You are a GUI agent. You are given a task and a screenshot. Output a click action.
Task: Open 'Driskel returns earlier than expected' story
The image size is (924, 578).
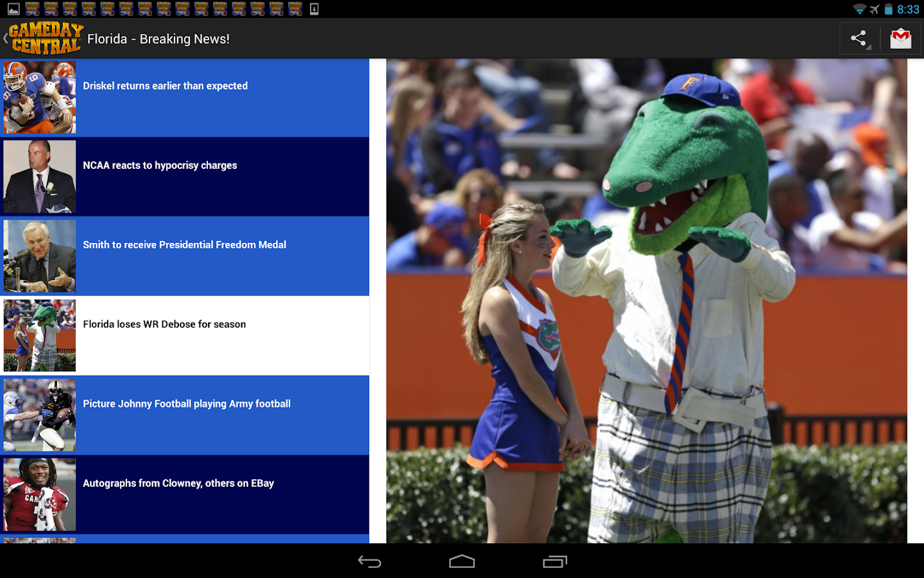click(185, 98)
